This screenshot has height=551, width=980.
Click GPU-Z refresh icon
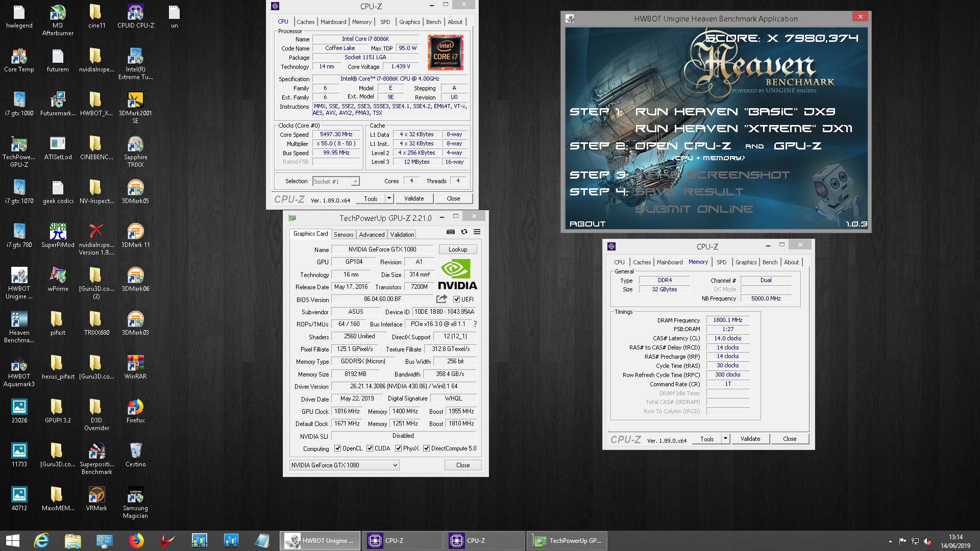pos(464,232)
